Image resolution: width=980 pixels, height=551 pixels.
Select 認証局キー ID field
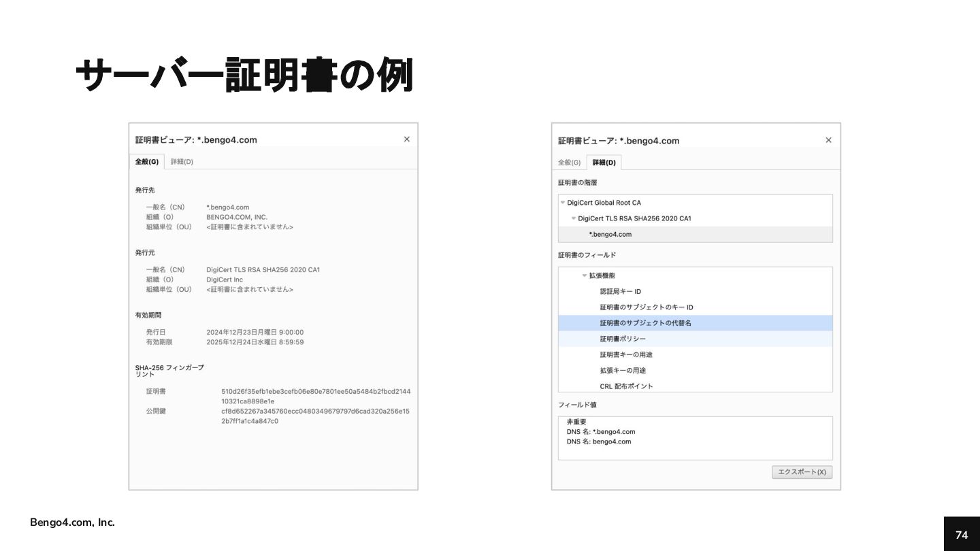click(696, 291)
